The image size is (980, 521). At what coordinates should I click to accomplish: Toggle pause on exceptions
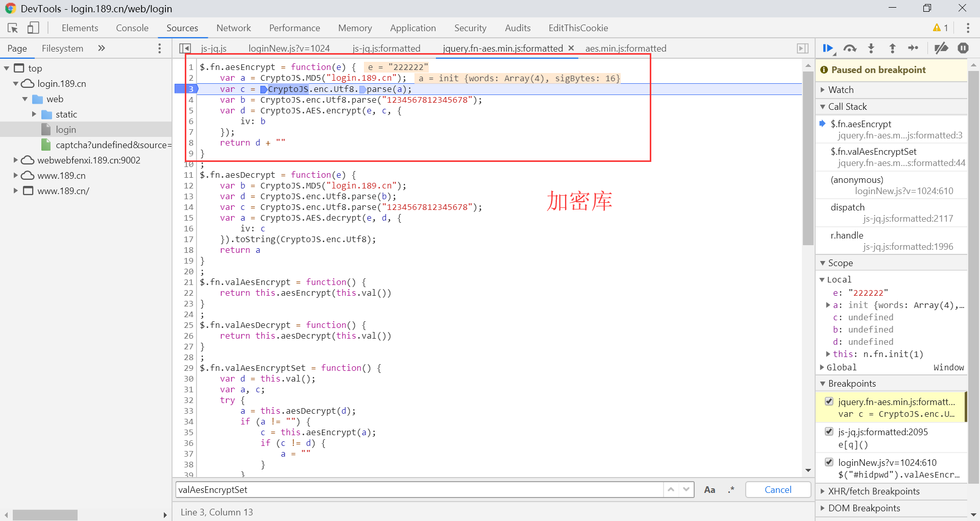coord(963,48)
